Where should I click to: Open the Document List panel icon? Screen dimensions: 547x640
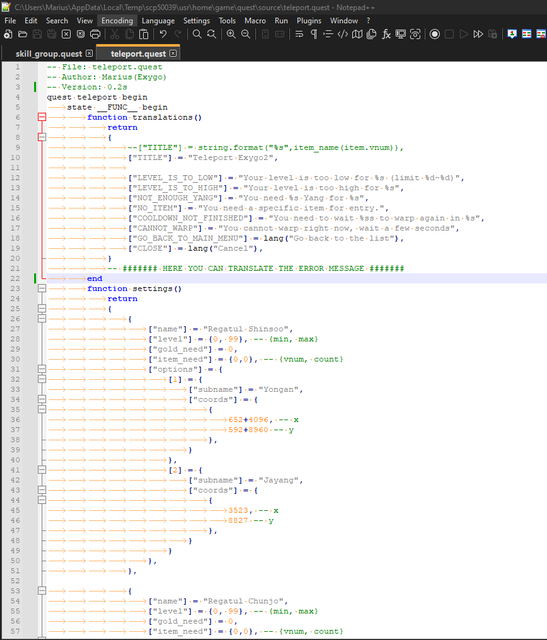[371, 34]
